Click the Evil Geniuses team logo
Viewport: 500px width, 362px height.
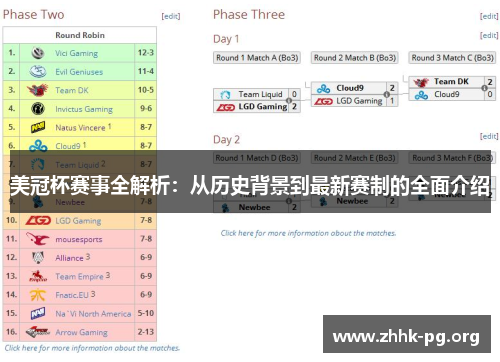(38, 71)
